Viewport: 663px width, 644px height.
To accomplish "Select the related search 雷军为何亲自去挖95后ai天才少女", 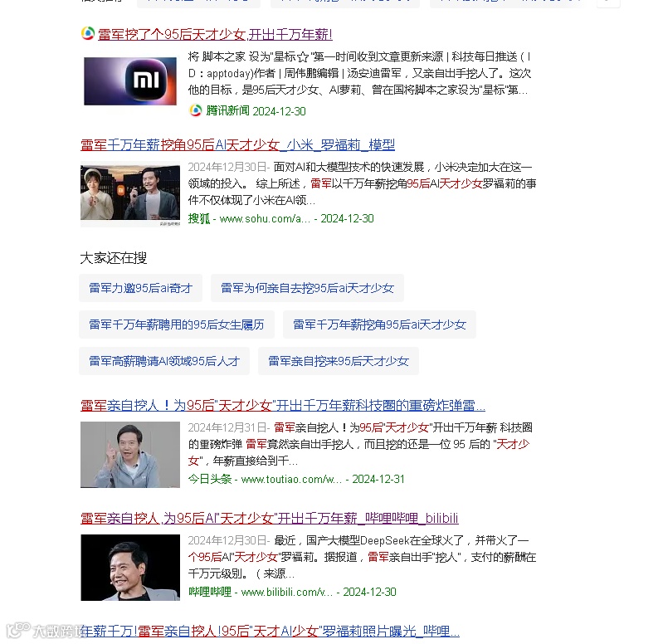I will point(307,288).
